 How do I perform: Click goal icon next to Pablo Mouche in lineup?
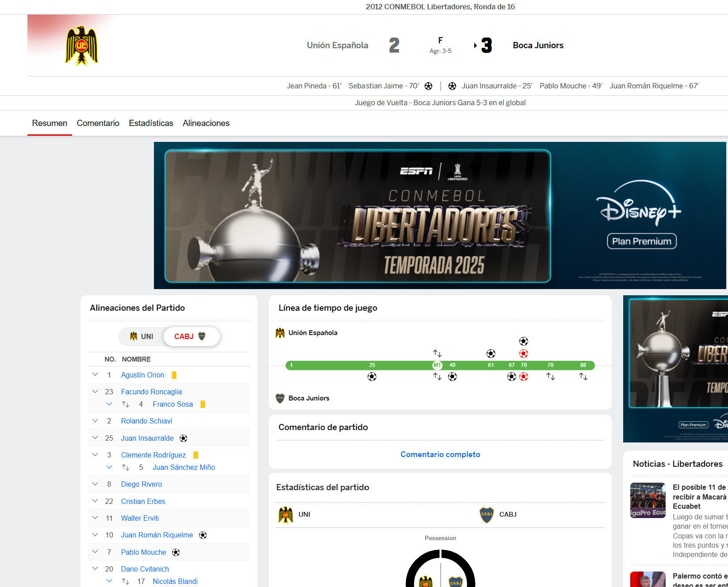click(176, 552)
